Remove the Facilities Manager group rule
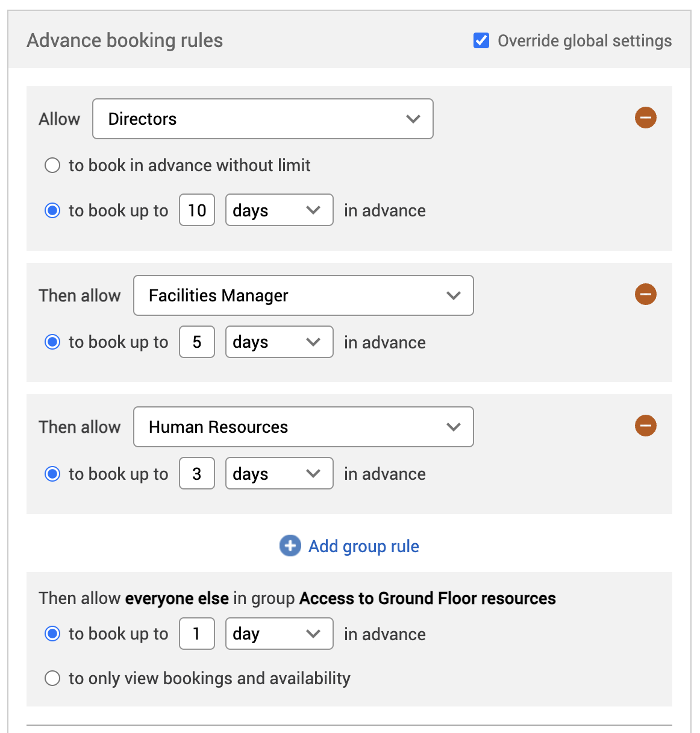This screenshot has height=733, width=700. (x=645, y=294)
